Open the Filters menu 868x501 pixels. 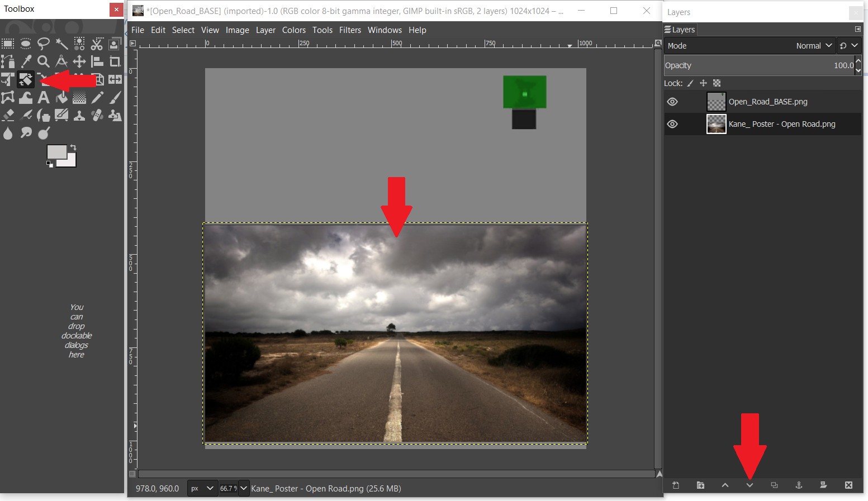(350, 30)
